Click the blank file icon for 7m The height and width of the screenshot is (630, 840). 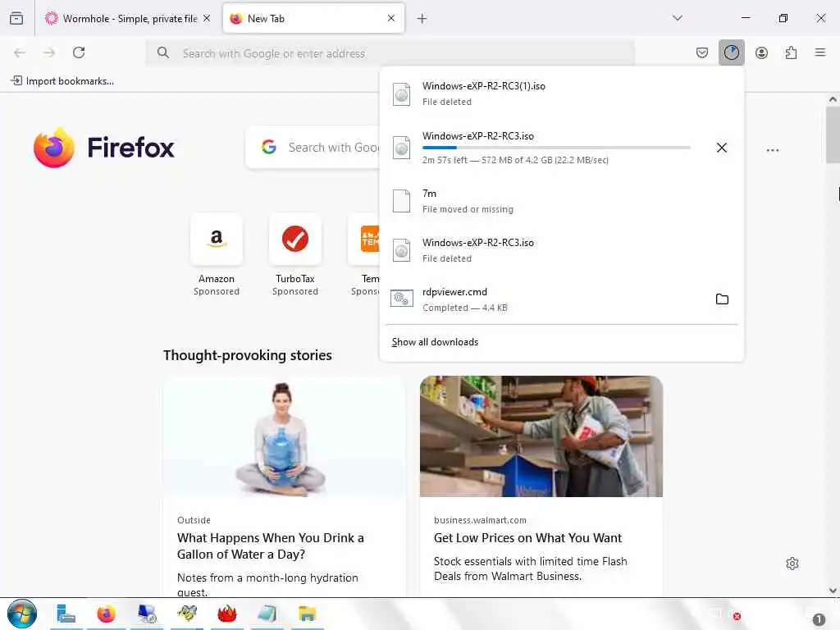(402, 201)
